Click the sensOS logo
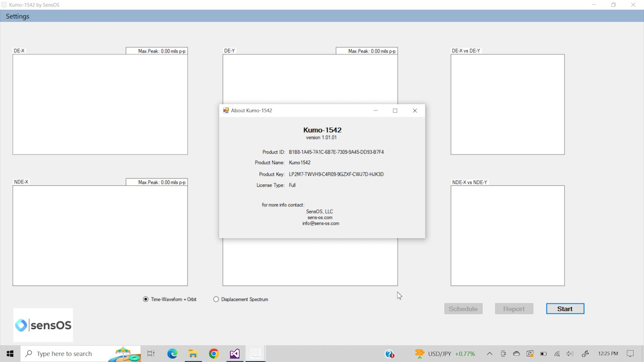 (x=43, y=325)
